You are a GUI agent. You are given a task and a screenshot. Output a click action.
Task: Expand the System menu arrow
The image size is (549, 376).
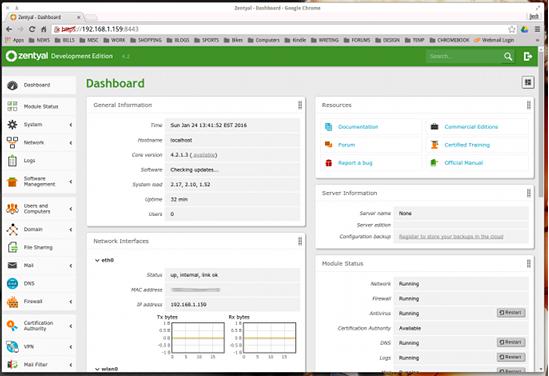tap(71, 125)
